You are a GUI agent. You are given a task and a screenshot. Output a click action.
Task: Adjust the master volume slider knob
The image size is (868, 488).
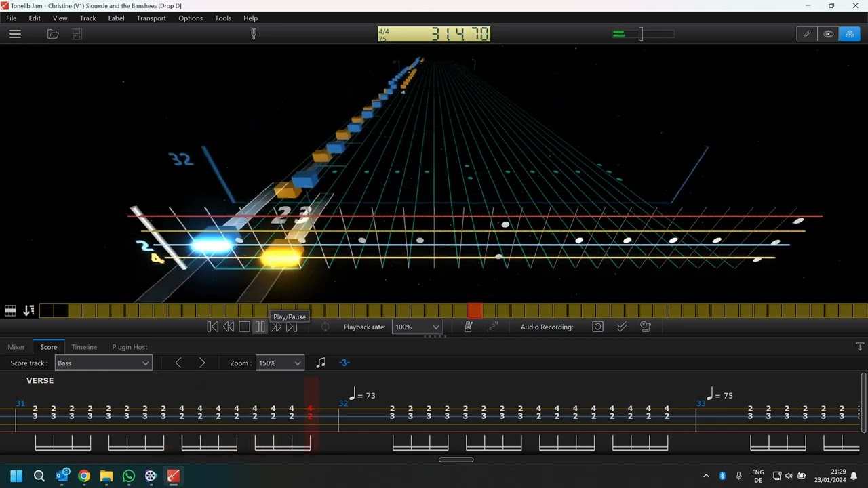(640, 34)
